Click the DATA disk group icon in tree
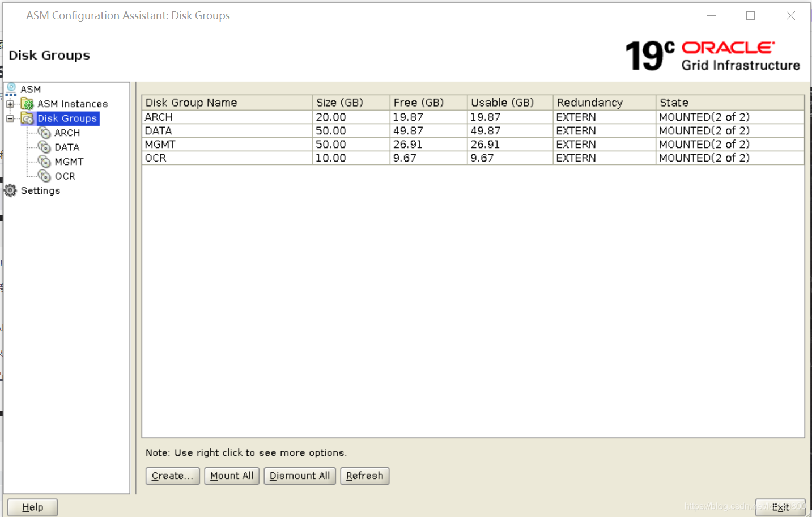Screen dimensions: 812x517 pos(45,147)
